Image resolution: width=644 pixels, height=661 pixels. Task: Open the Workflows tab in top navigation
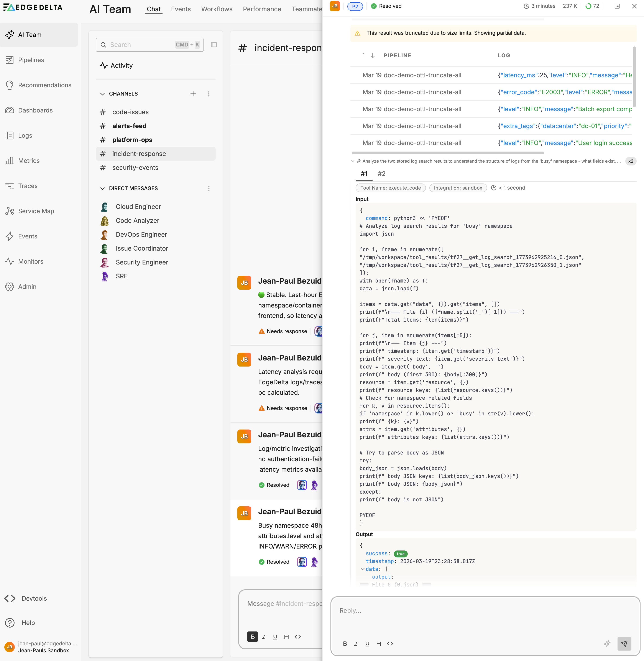[x=217, y=9]
